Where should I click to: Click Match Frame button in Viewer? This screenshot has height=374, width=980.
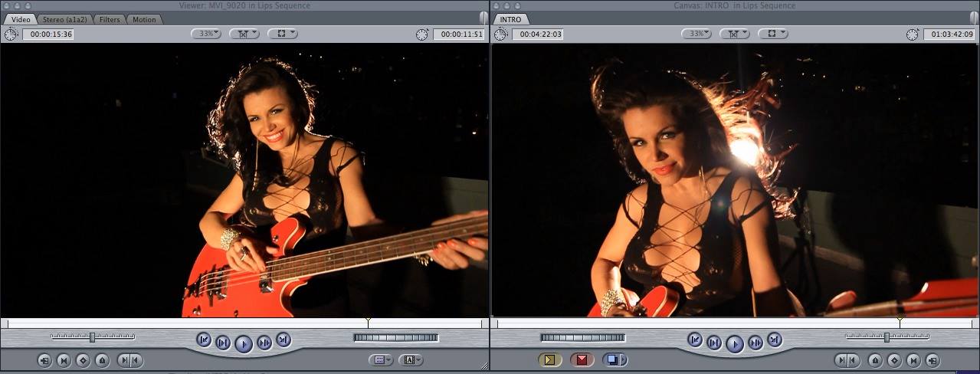[x=44, y=360]
